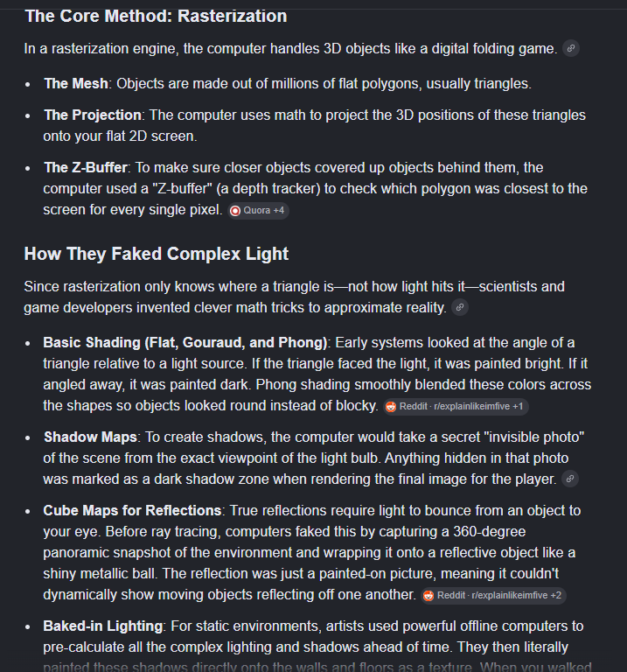This screenshot has width=627, height=672.
Task: Click the link icon ending the Shadow Maps paragraph
Action: pyautogui.click(x=570, y=479)
